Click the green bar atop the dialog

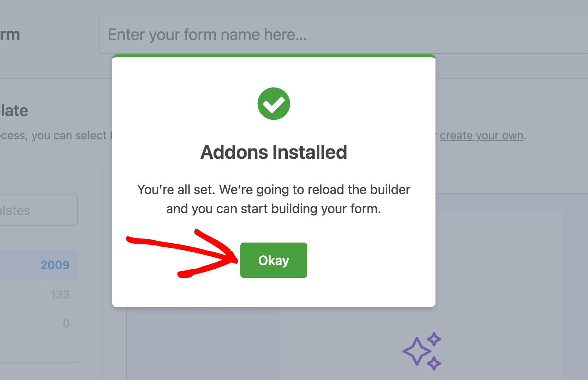(274, 56)
